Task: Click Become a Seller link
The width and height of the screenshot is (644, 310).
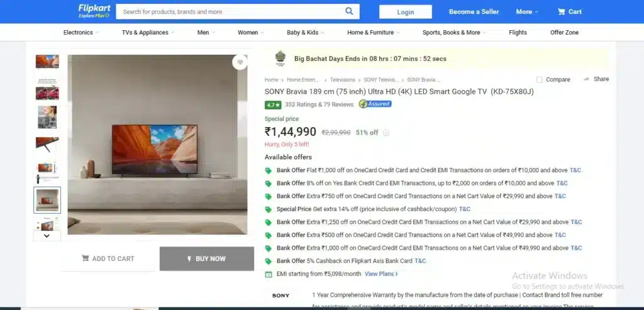Action: [x=474, y=11]
